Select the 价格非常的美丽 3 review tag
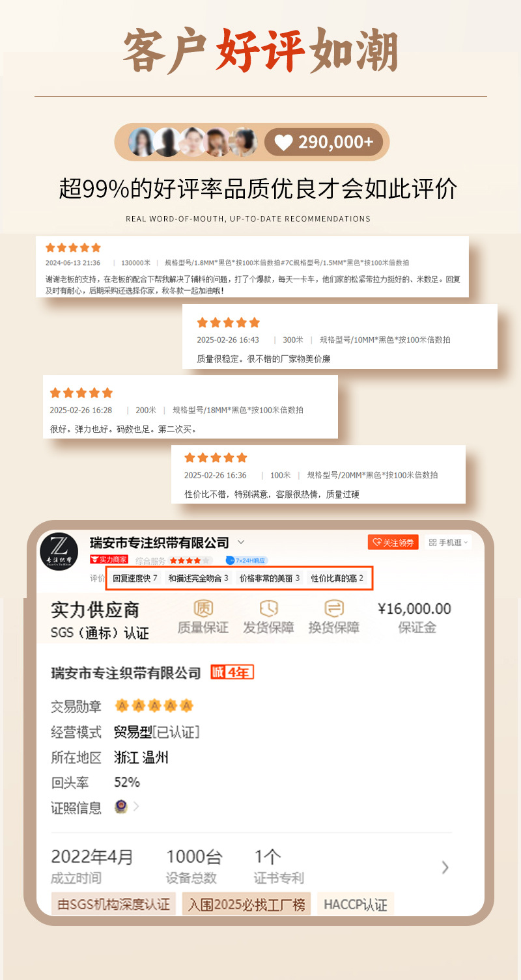This screenshot has height=980, width=521. point(270,578)
